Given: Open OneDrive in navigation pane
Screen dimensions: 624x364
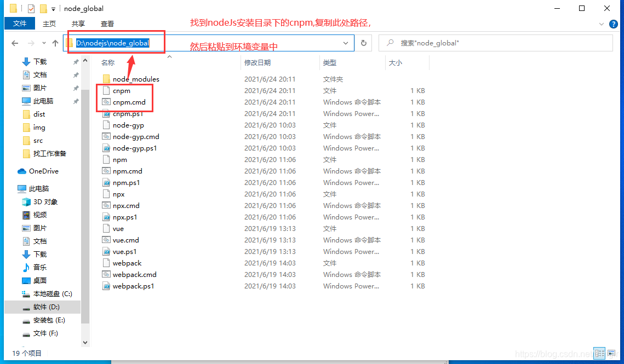Looking at the screenshot, I should (43, 171).
